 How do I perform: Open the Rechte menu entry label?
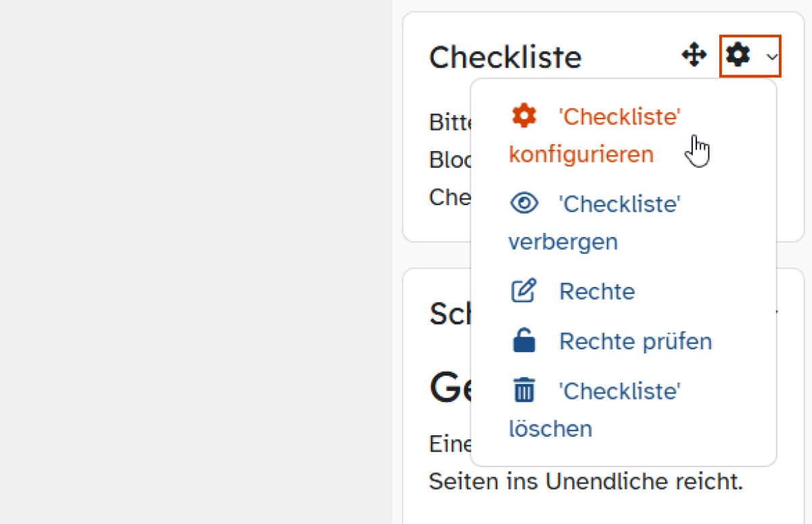click(597, 292)
